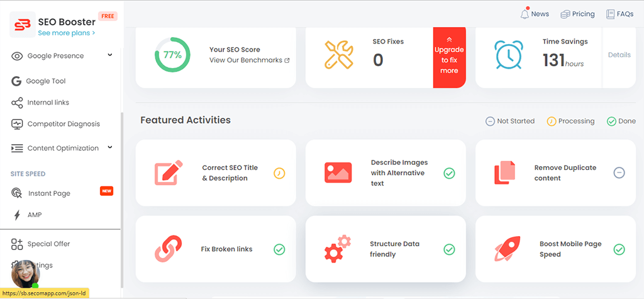Click the AMP lightning bolt icon
The width and height of the screenshot is (644, 299).
[x=17, y=215]
